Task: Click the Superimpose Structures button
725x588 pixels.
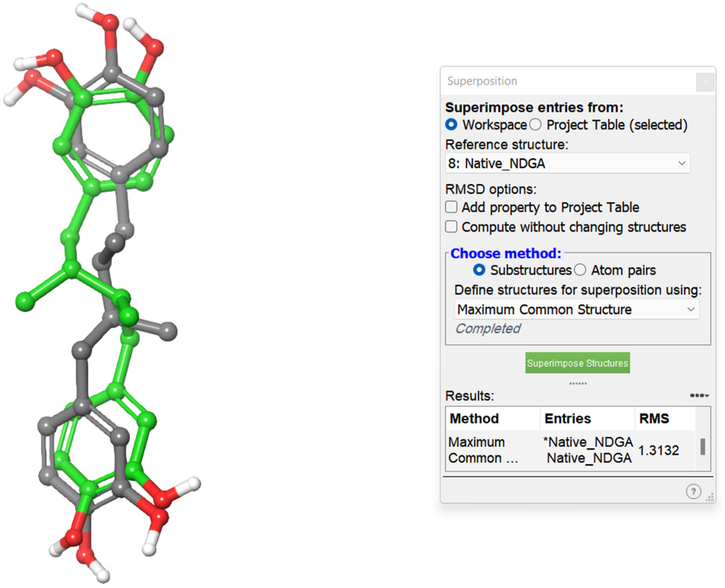Action: [x=577, y=363]
